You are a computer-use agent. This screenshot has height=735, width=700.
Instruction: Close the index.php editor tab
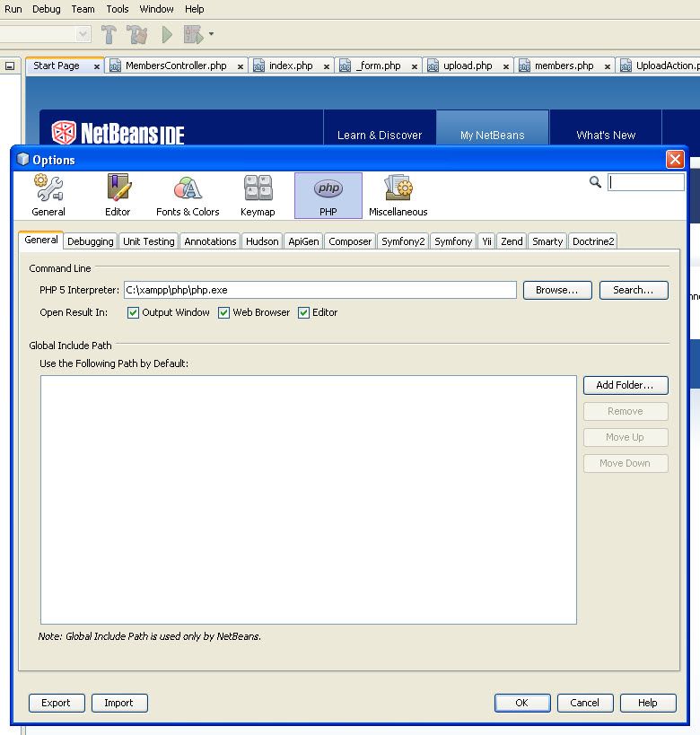click(327, 66)
